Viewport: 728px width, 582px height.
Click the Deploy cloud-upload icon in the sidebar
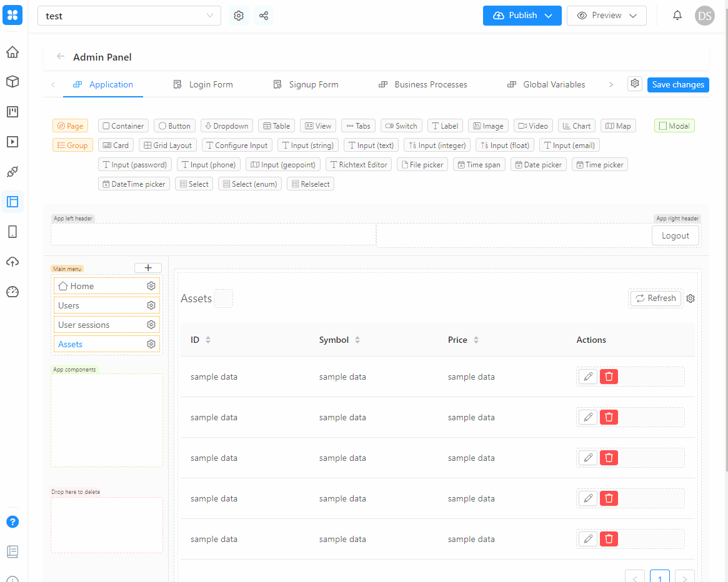[12, 262]
